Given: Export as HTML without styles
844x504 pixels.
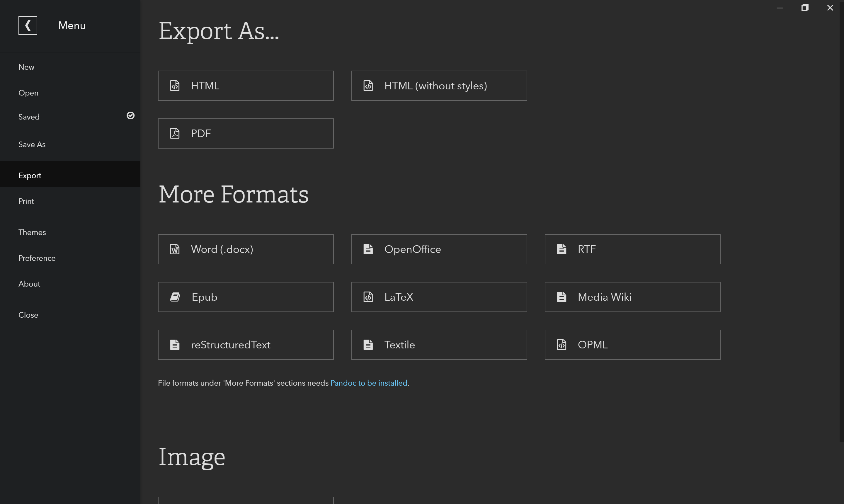Looking at the screenshot, I should point(439,86).
